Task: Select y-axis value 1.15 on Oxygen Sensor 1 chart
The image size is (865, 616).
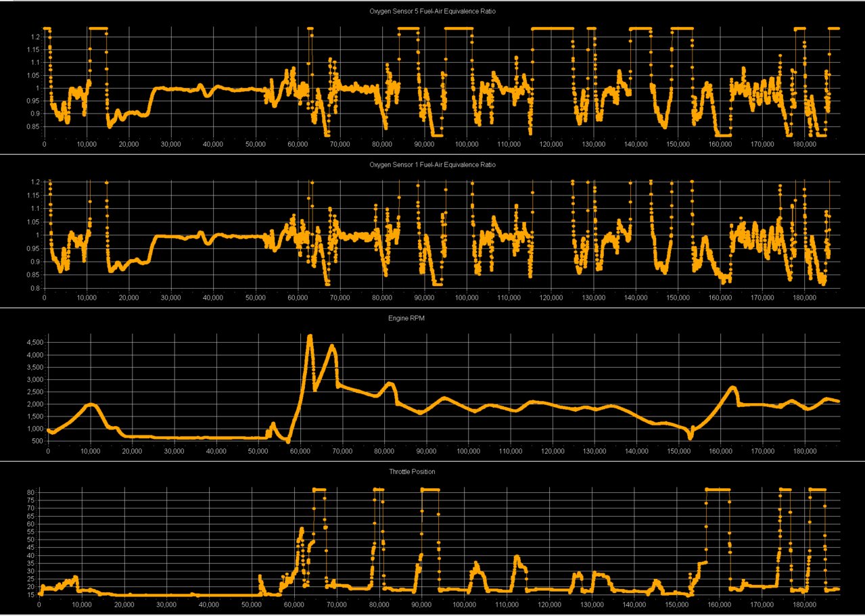Action: click(34, 195)
